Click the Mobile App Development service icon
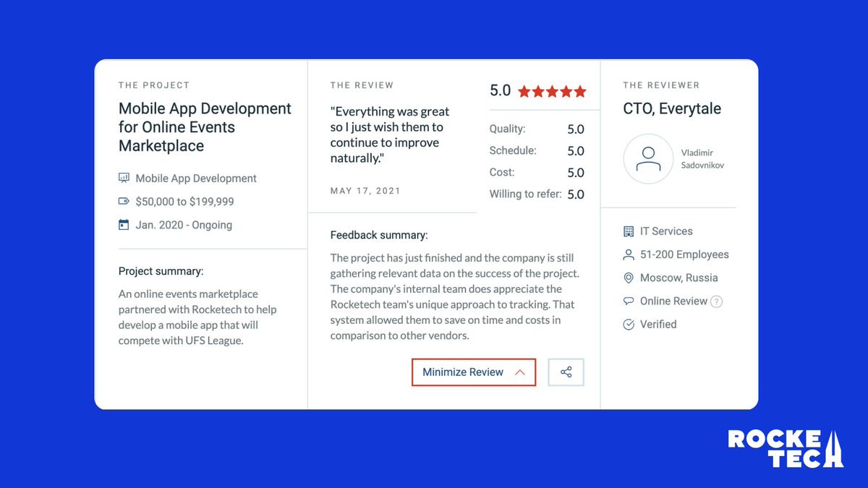Screen dimensions: 868x488 pos(124,178)
